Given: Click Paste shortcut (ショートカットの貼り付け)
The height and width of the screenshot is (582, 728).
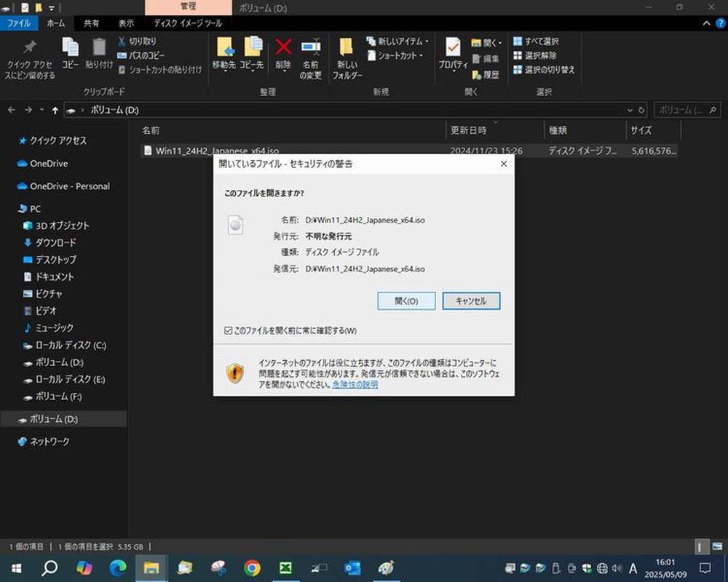Looking at the screenshot, I should click(160, 70).
